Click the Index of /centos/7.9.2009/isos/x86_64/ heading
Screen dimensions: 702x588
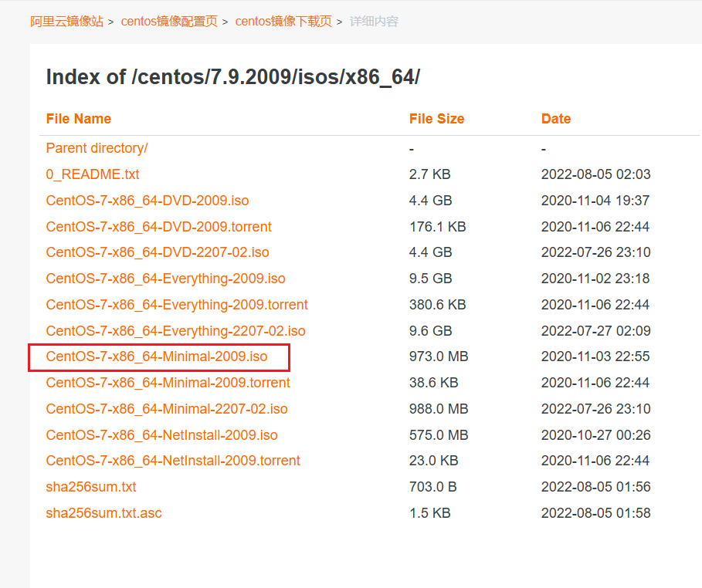click(233, 77)
